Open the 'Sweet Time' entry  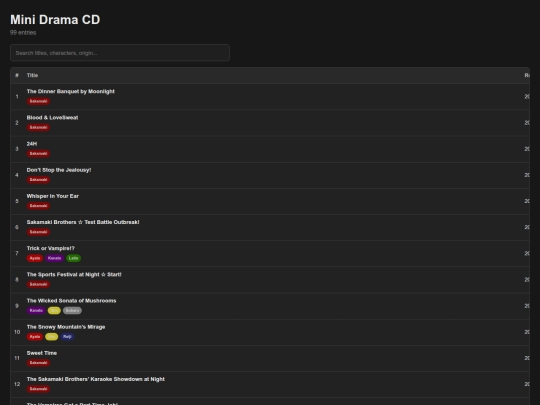pos(42,353)
